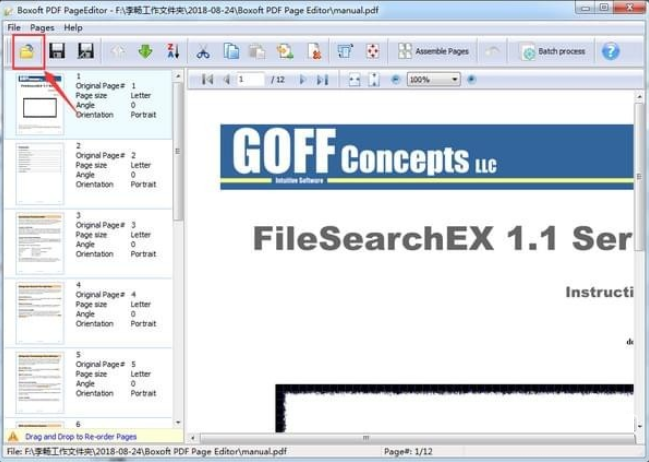Click the red-dotted crop pages icon

373,51
